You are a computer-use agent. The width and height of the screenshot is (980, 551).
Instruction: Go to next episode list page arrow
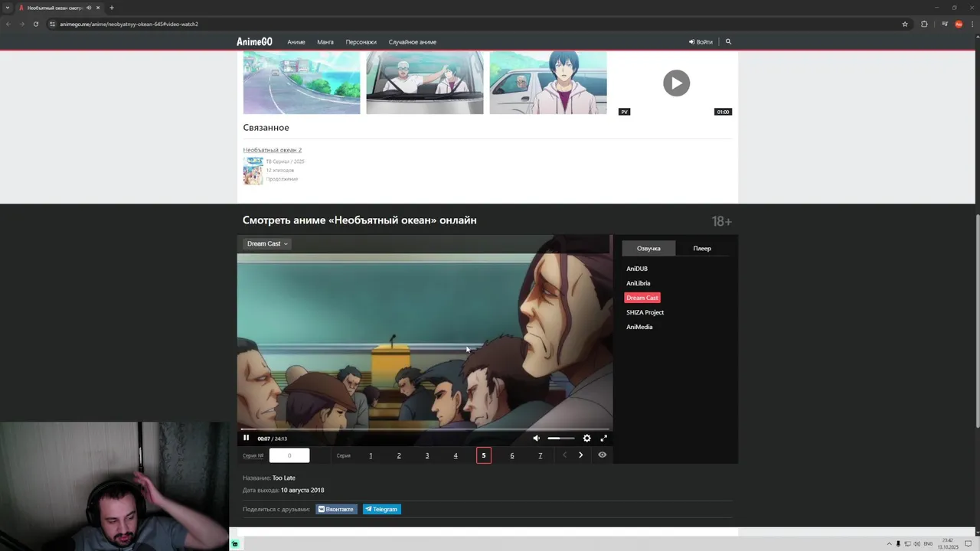(x=580, y=455)
